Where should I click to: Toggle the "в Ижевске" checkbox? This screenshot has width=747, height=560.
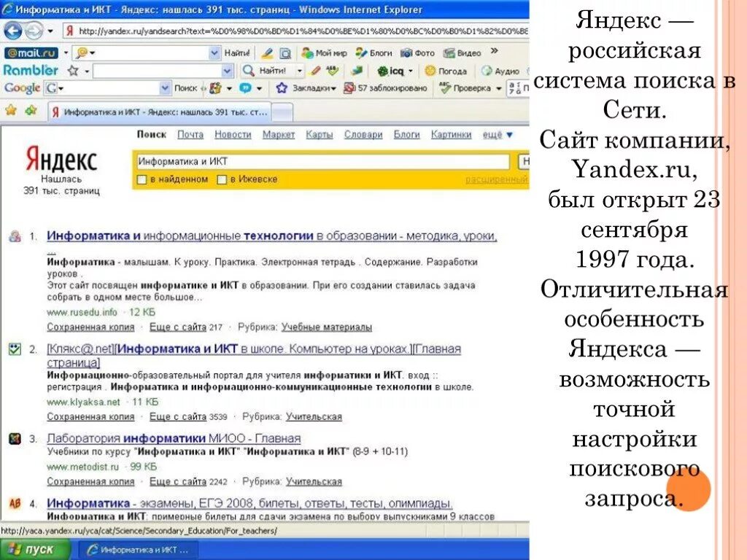(x=222, y=180)
